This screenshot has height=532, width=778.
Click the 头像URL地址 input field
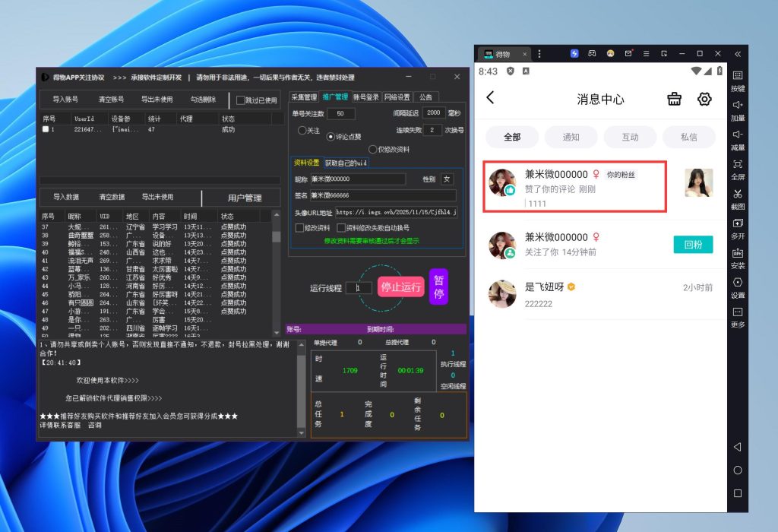coord(395,213)
